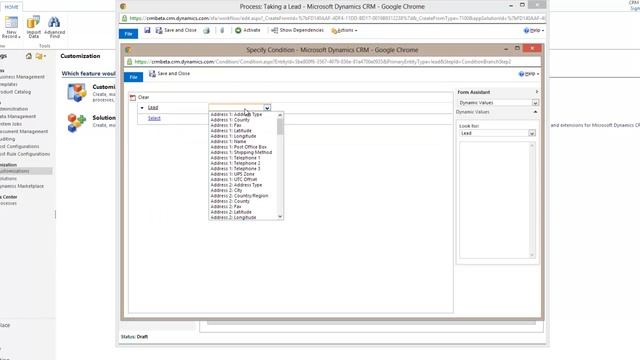Viewport: 640px width, 360px height.
Task: Open the File menu in Specify Condition window
Action: (x=133, y=77)
